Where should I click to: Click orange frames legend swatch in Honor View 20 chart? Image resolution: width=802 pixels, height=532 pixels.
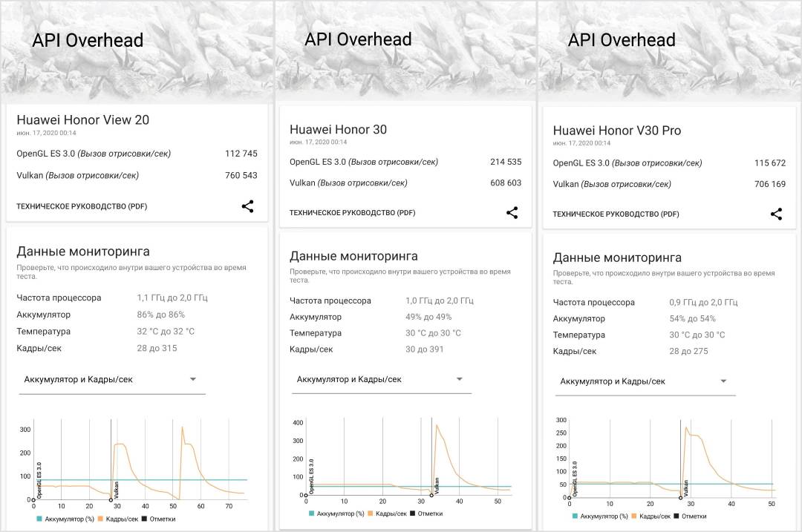click(101, 519)
